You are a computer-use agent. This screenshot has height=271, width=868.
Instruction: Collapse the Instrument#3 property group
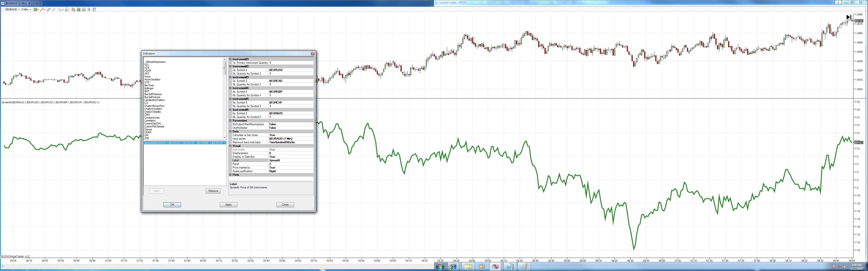tap(231, 77)
